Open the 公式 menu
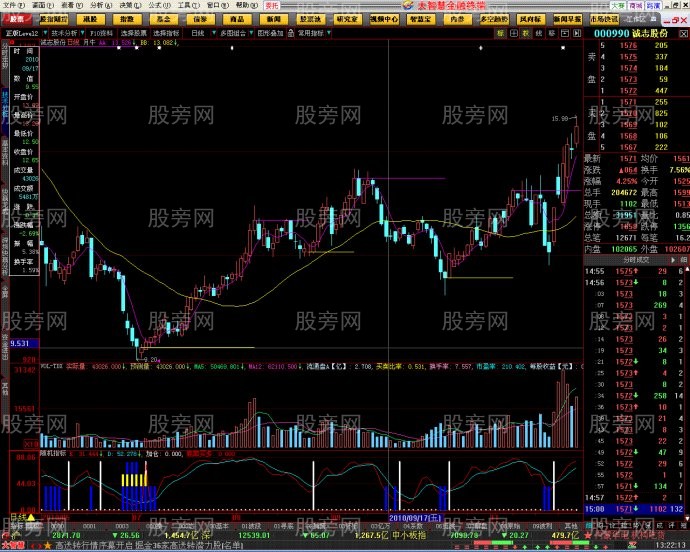 tap(159, 5)
